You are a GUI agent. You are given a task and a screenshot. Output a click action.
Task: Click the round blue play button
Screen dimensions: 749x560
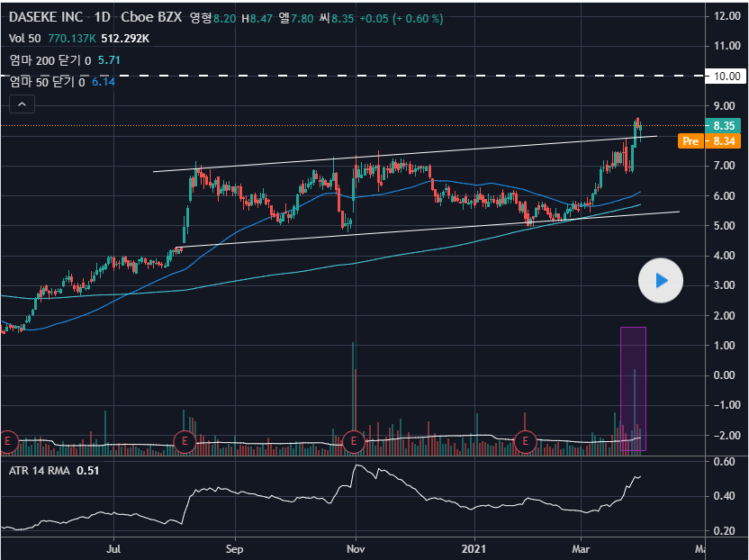[661, 281]
